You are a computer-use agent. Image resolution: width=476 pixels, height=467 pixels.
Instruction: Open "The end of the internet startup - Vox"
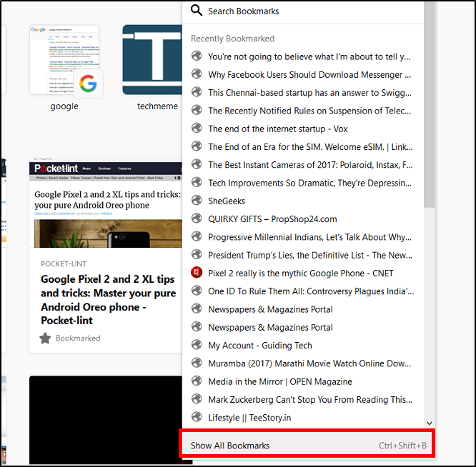pos(302,129)
